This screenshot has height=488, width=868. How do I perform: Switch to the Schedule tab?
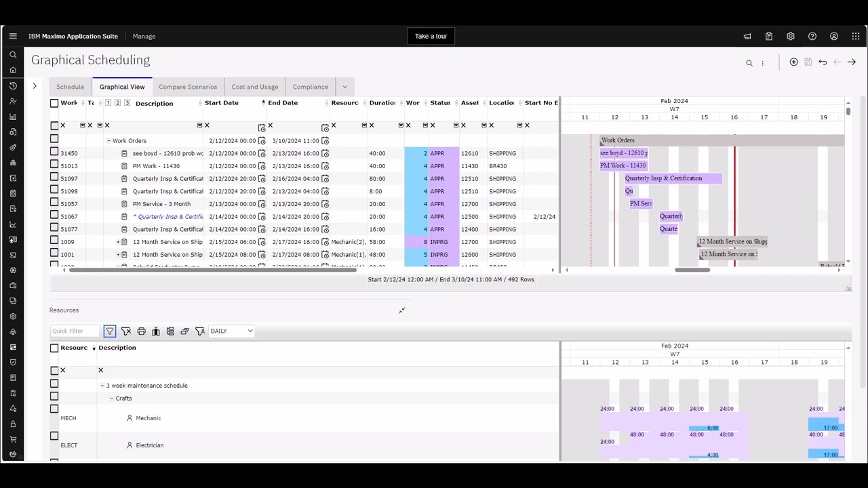click(x=71, y=87)
